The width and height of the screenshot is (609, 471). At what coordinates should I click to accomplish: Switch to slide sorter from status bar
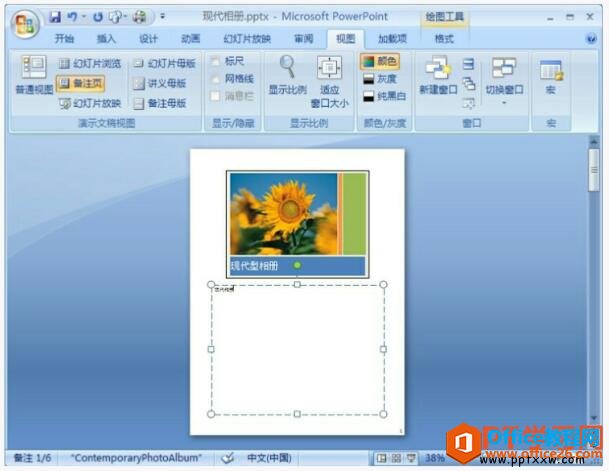396,458
